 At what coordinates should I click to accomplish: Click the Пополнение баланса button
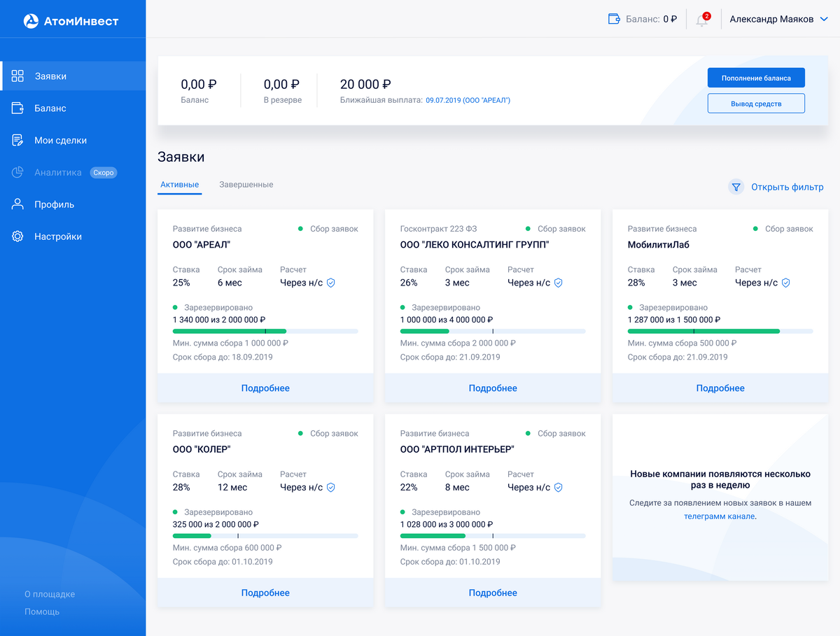[756, 78]
